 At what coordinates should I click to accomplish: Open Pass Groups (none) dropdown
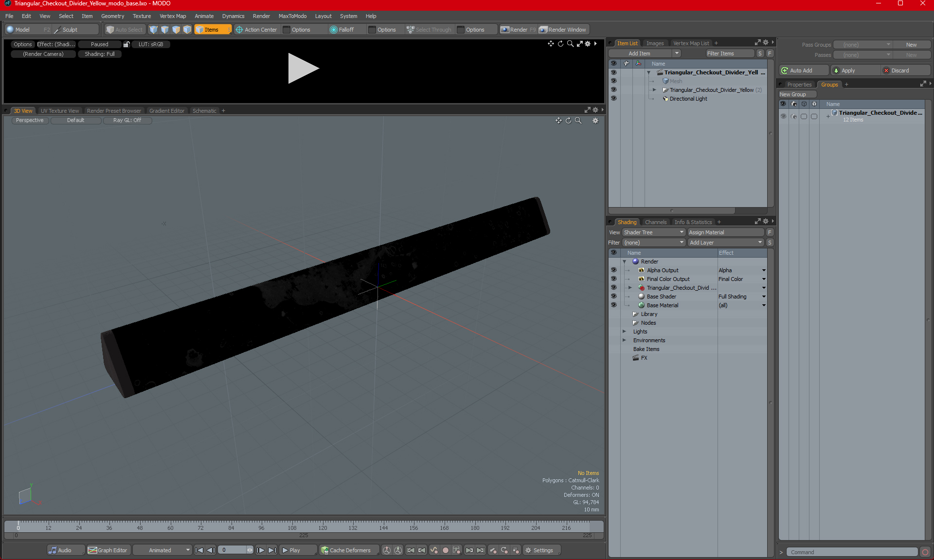pos(862,45)
